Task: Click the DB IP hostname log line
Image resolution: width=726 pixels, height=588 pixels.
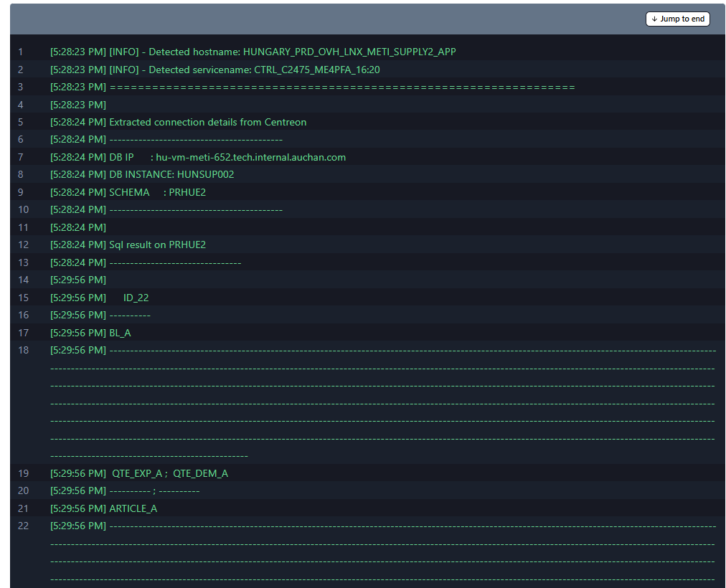Action: point(198,157)
